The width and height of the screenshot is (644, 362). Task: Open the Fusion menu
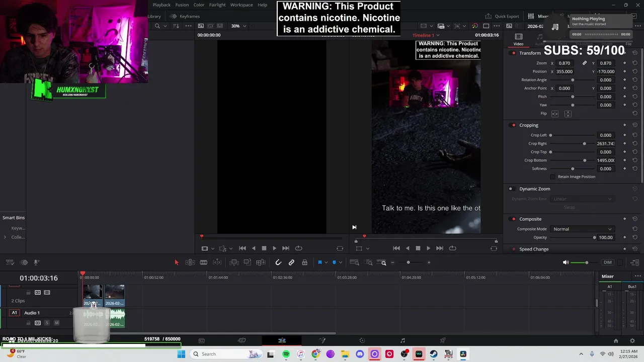(182, 5)
